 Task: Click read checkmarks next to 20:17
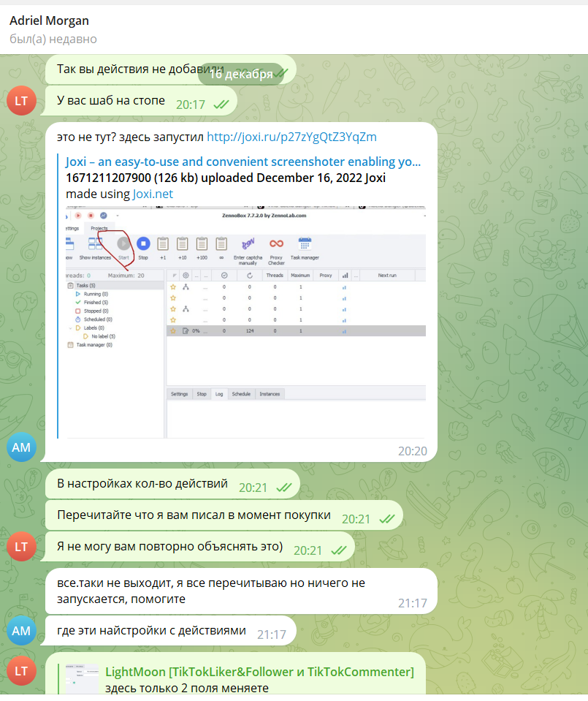point(221,105)
